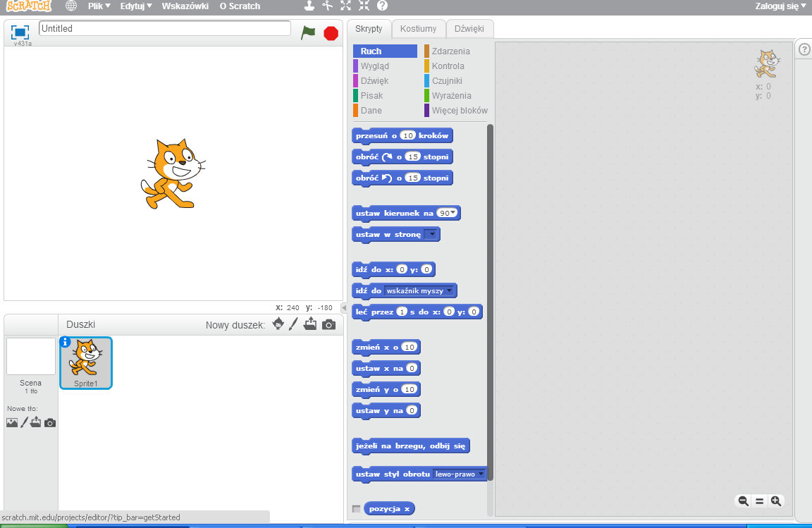This screenshot has width=812, height=528.
Task: Upload sprite from file
Action: (310, 324)
